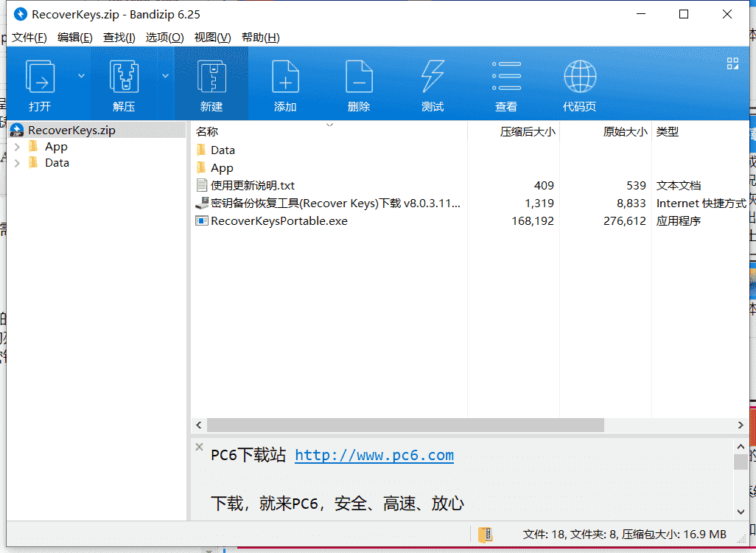The height and width of the screenshot is (553, 756).
Task: Close the archive comment panel with the X
Action: [x=199, y=447]
